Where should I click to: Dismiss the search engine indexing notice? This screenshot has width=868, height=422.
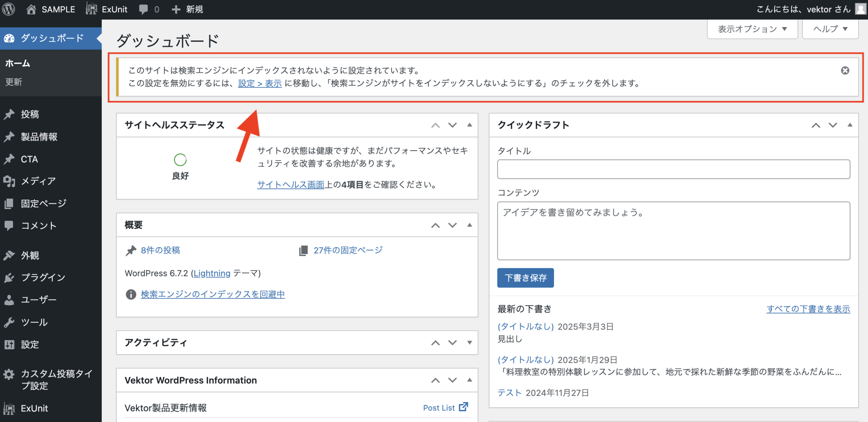tap(845, 71)
